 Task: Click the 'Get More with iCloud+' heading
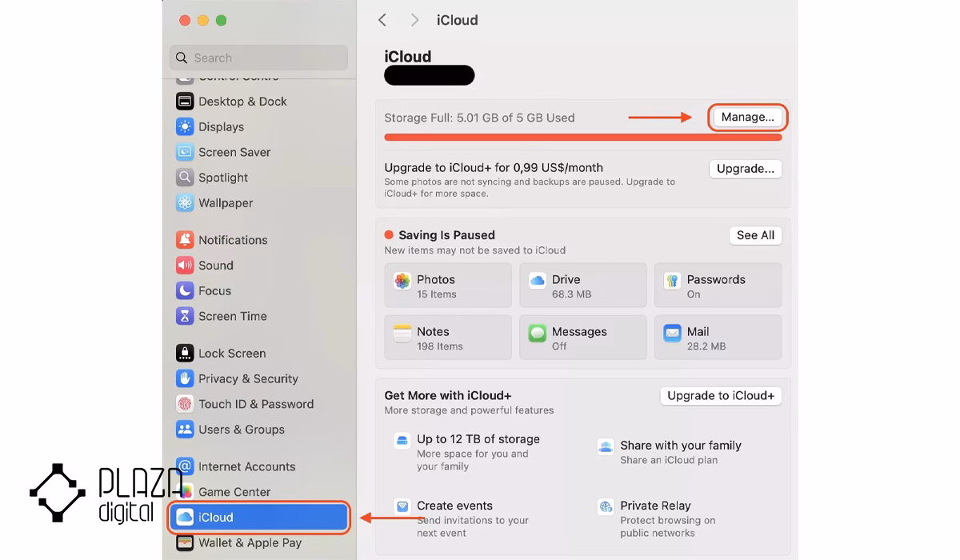[448, 395]
